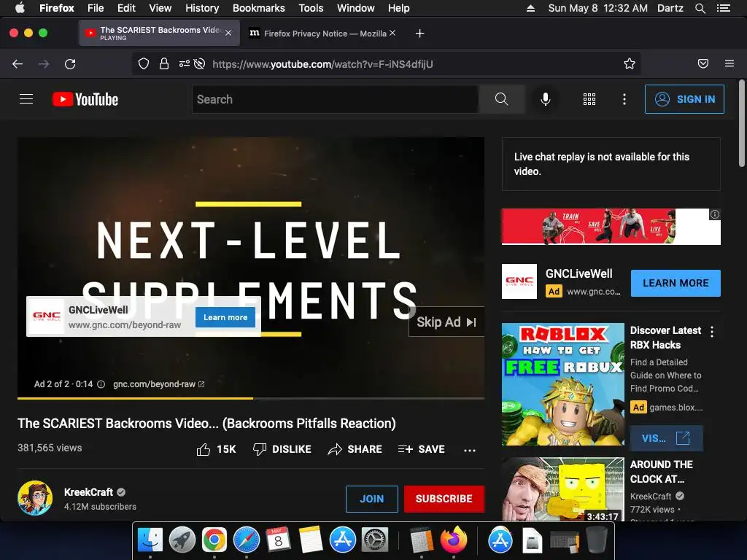The height and width of the screenshot is (560, 747).
Task: Open Spotlight search in menu bar
Action: (x=700, y=8)
